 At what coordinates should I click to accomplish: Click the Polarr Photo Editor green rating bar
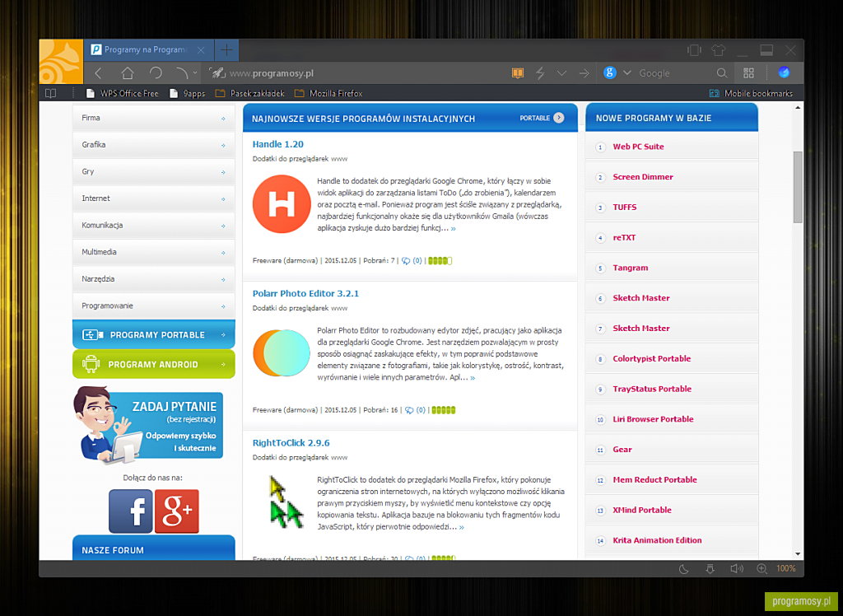444,410
